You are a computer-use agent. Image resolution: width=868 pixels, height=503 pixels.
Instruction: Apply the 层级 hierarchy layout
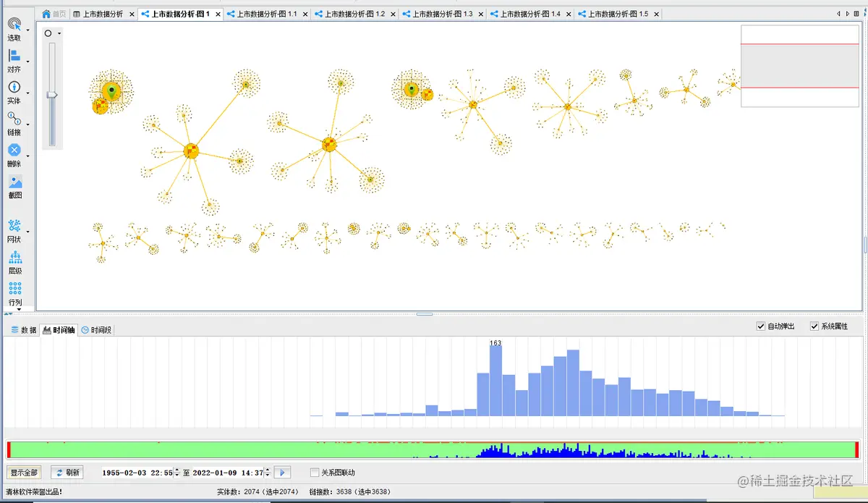(x=14, y=262)
